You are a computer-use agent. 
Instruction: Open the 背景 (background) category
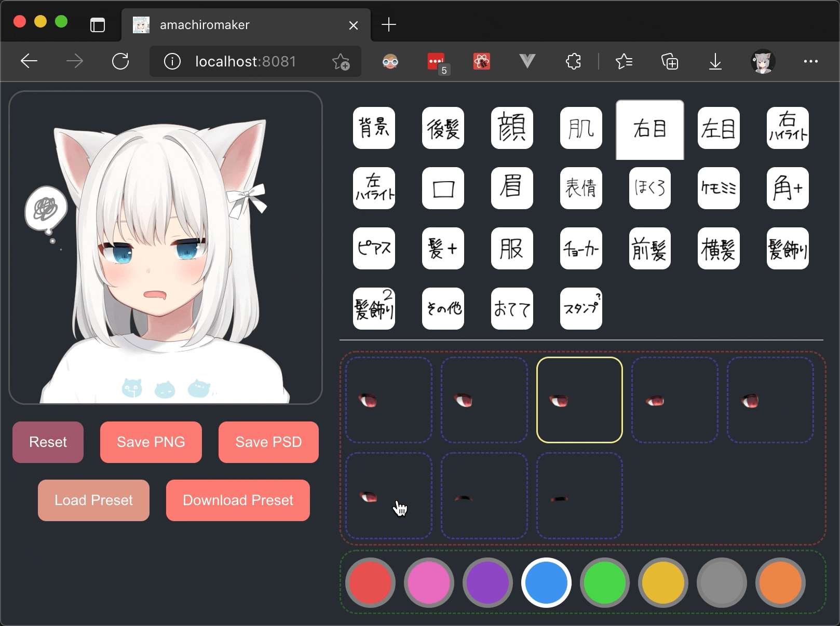click(x=374, y=128)
